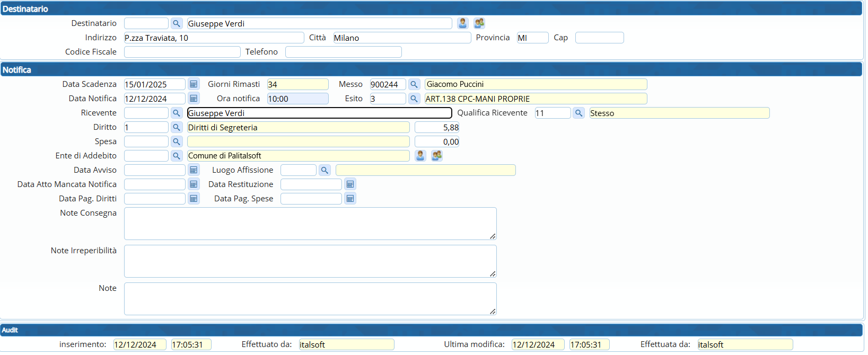Click the Cap postal code field

coord(599,38)
